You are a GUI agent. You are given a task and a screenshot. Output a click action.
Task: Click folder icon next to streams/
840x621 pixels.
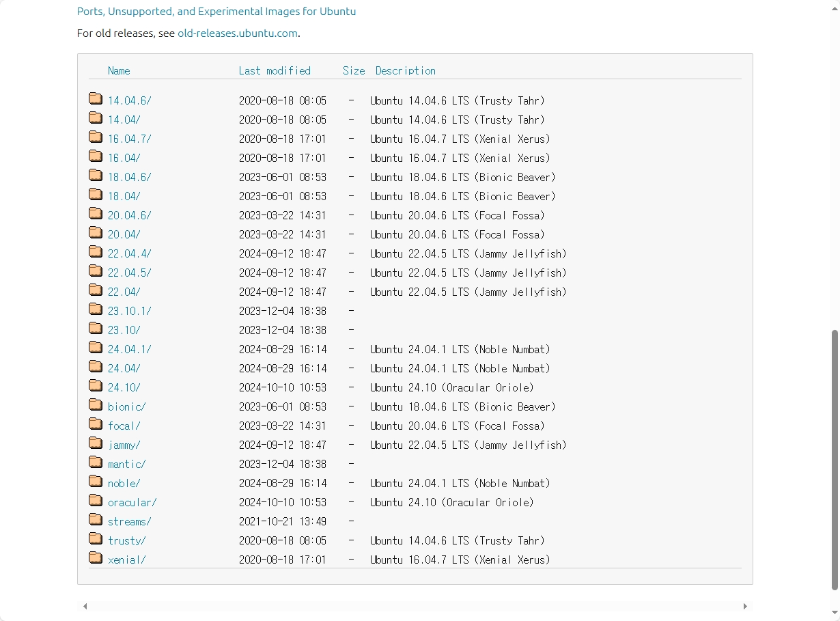click(x=96, y=519)
